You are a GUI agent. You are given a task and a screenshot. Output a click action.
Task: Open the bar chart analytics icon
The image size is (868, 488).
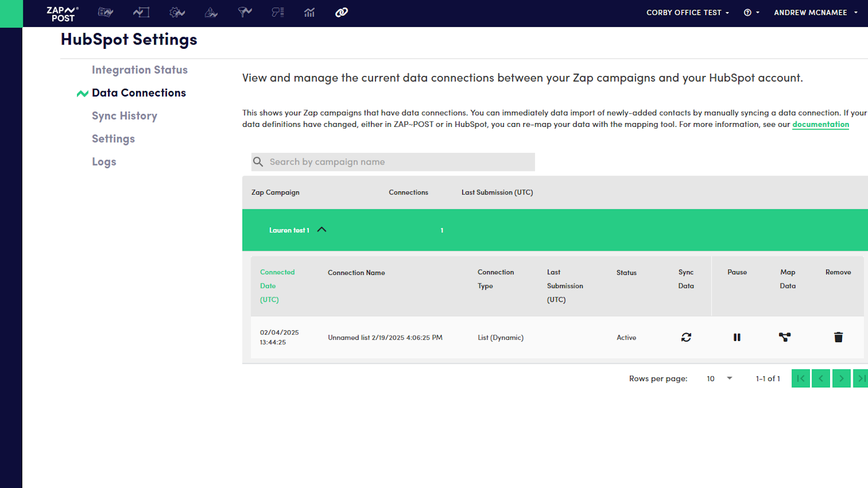[x=309, y=12]
